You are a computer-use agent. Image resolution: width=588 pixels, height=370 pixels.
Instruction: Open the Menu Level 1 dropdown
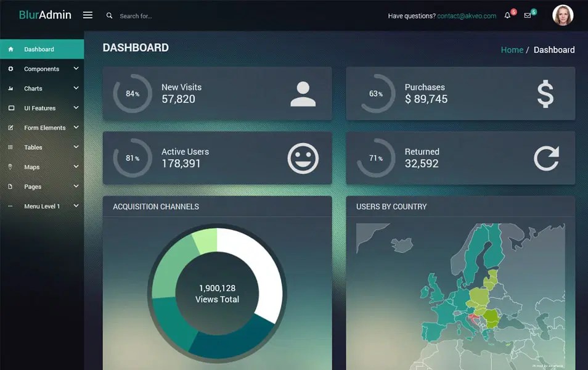(76, 206)
